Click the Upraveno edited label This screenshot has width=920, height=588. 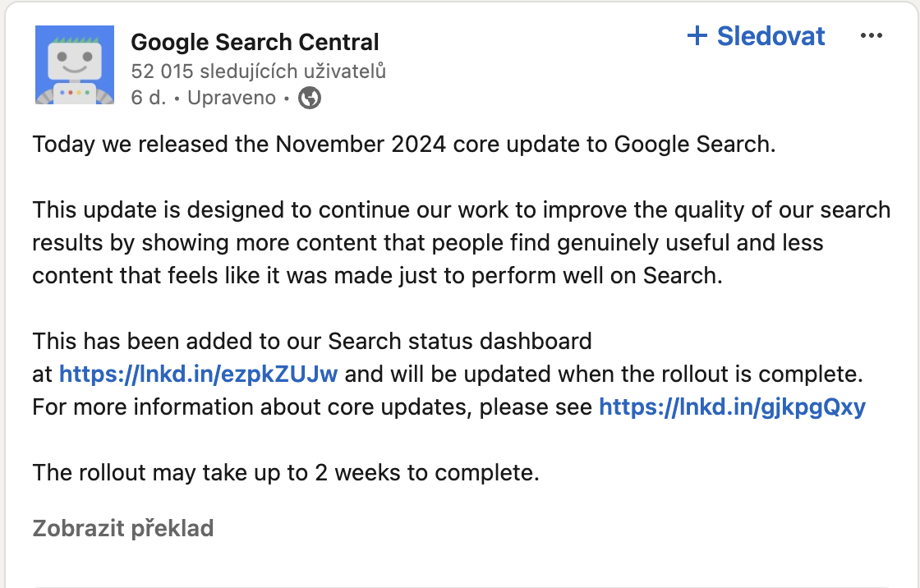coord(231,98)
